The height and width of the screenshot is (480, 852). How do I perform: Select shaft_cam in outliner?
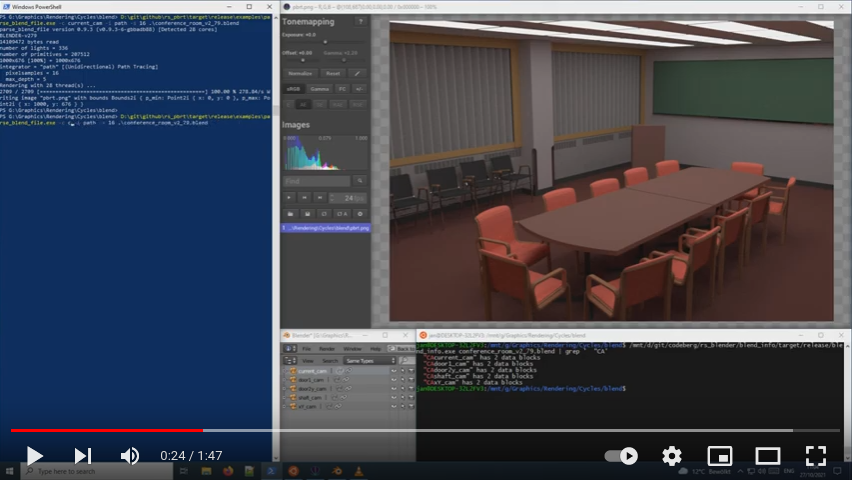310,397
